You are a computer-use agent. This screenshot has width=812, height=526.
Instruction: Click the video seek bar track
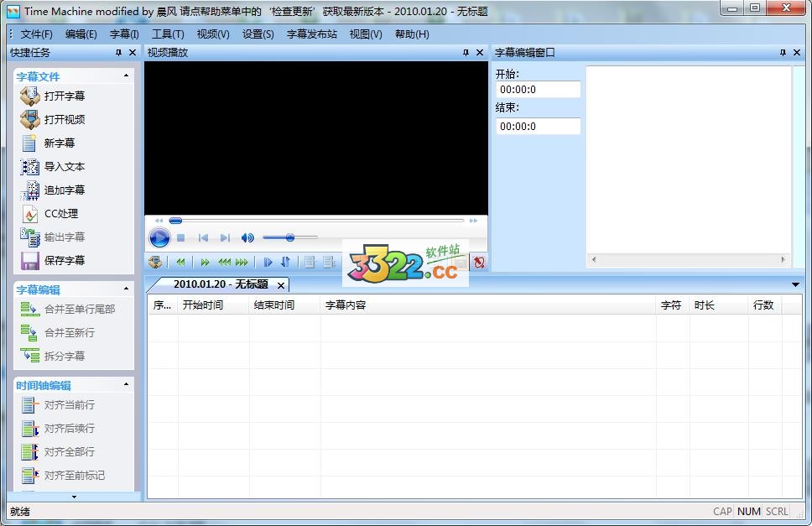[x=317, y=221]
